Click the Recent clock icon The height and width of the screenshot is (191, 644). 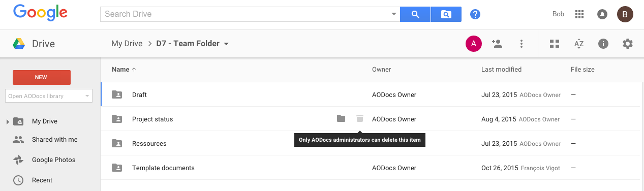(x=18, y=180)
